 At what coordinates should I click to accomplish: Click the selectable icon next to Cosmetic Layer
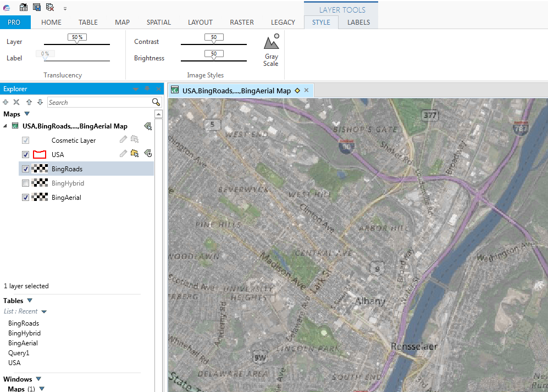pos(134,140)
